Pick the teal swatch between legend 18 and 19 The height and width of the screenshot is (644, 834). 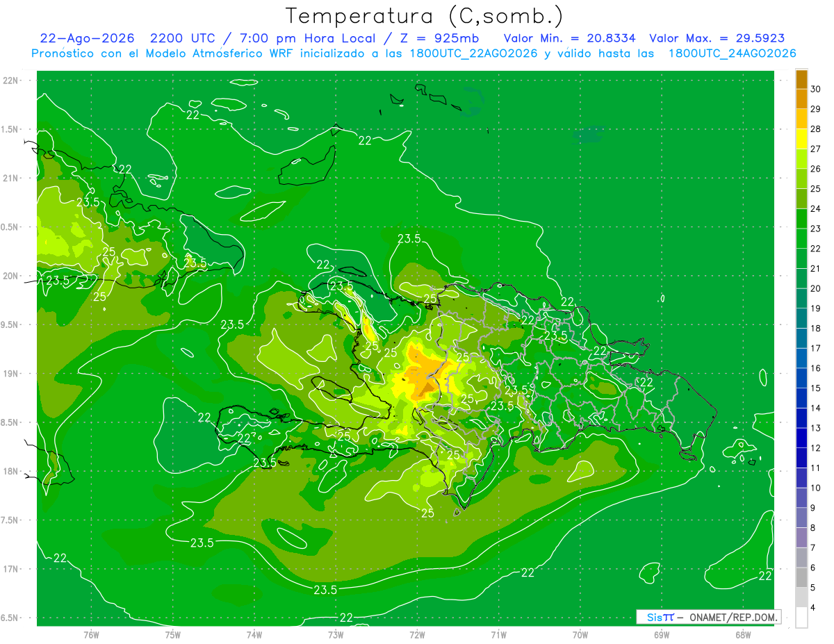(x=801, y=318)
